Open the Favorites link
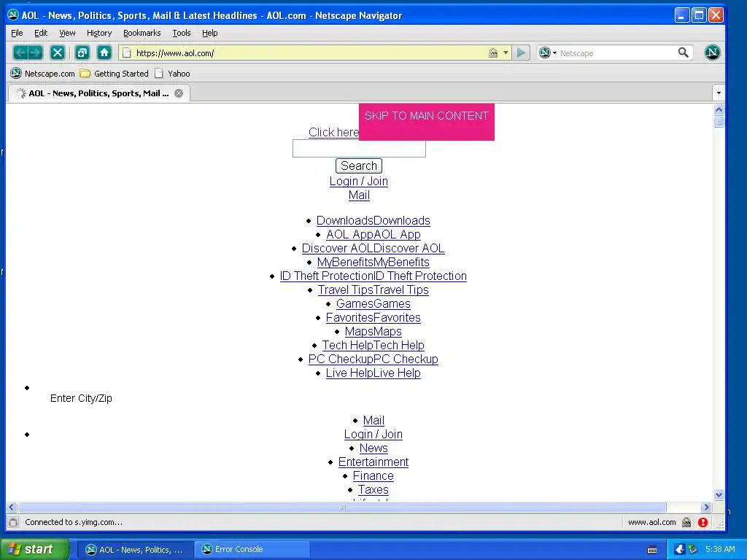Viewport: 747px width, 560px height. pos(373,317)
